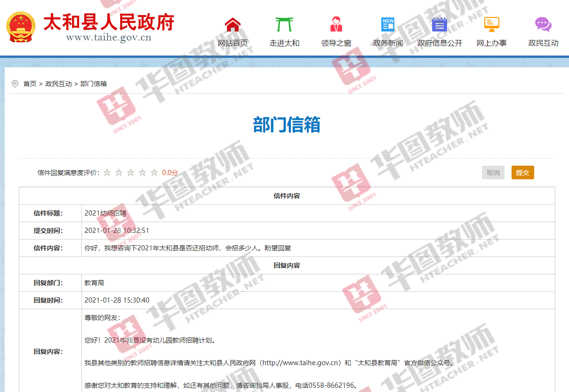The height and width of the screenshot is (392, 569).
Task: Open the 政务新闻 news icon
Action: pyautogui.click(x=386, y=24)
